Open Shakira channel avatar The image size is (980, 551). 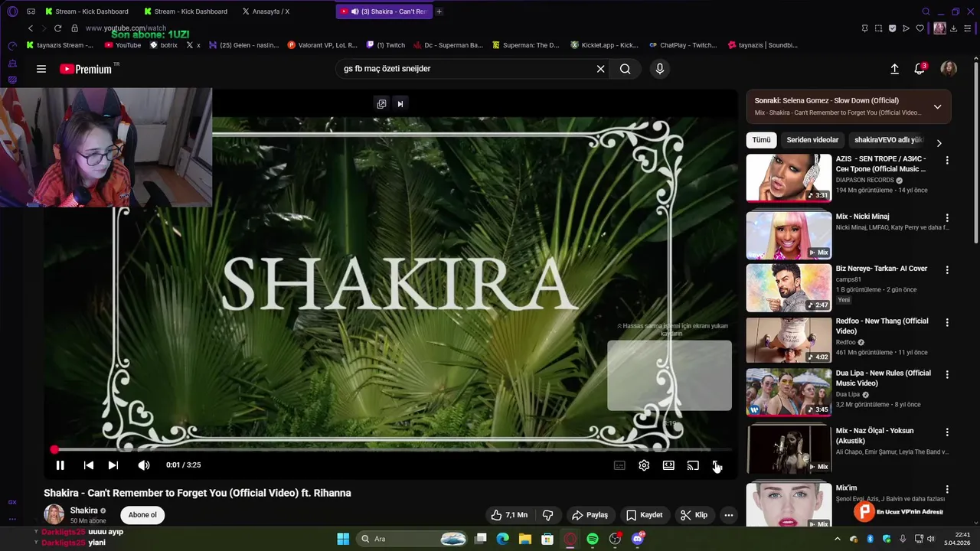click(54, 514)
